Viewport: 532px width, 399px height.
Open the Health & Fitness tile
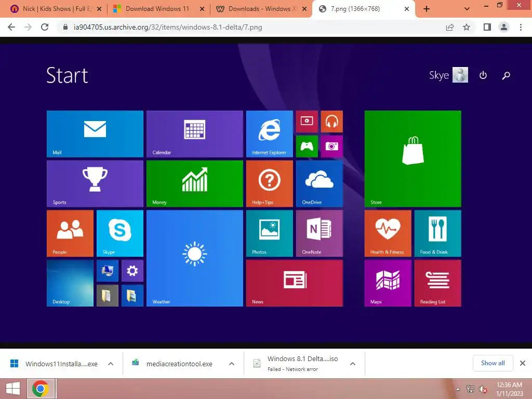click(x=388, y=233)
